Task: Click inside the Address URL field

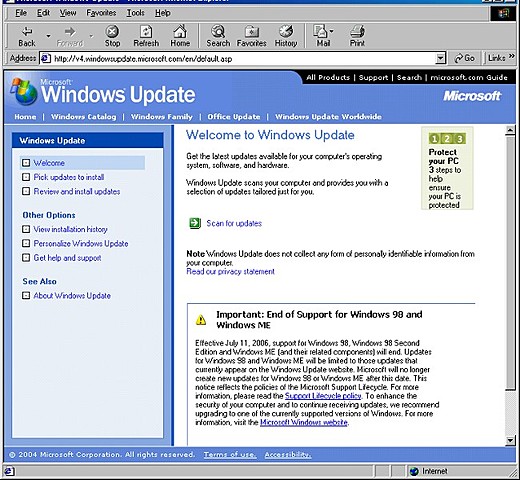Action: pyautogui.click(x=243, y=59)
